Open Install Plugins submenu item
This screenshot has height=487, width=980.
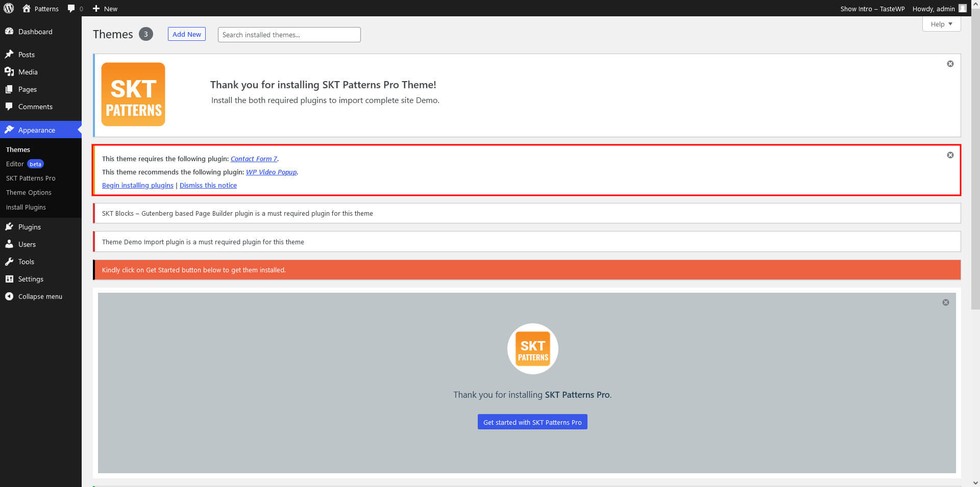pyautogui.click(x=26, y=207)
